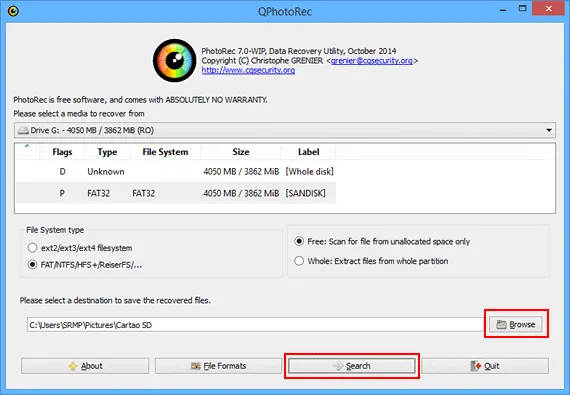
Task: Click the QPhotoRec eye logo image
Action: click(174, 60)
